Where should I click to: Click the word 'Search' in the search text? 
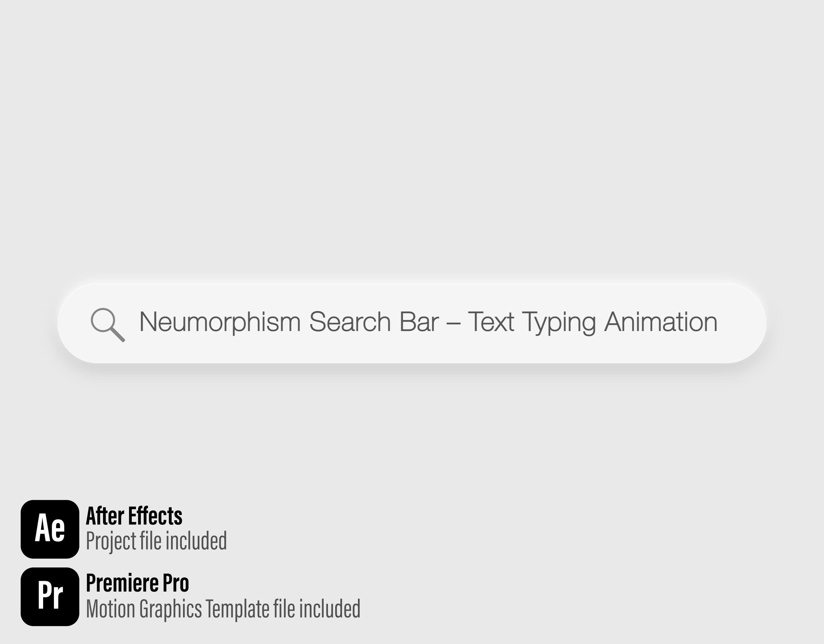tap(350, 322)
